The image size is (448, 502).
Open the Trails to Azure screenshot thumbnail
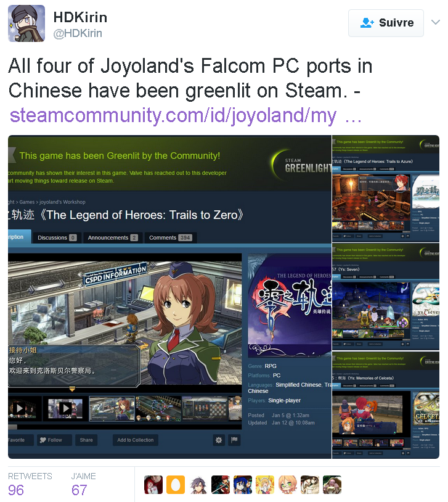(x=386, y=189)
